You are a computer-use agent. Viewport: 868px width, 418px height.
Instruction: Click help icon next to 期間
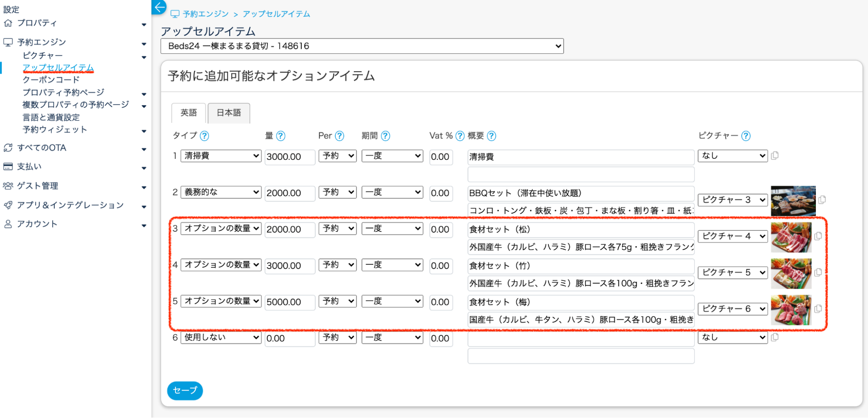click(x=386, y=136)
